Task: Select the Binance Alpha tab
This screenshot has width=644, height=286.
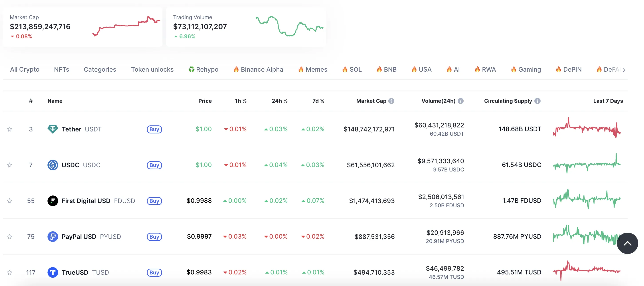Action: [258, 69]
